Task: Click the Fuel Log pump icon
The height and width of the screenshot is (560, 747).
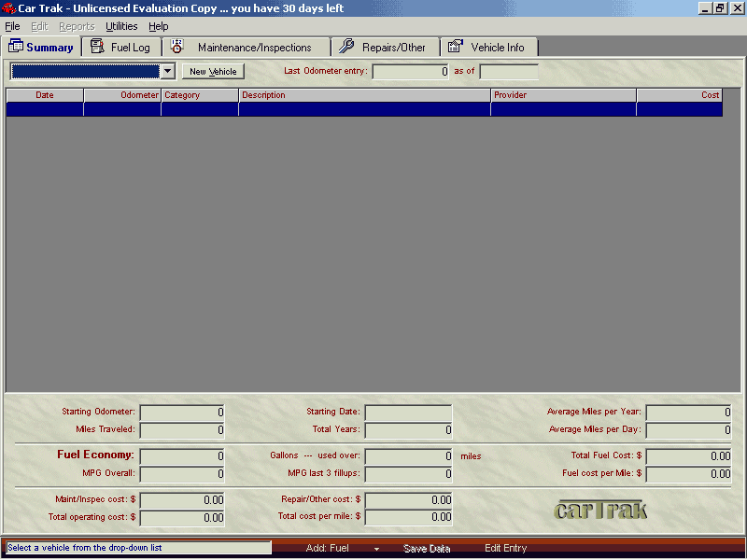Action: coord(96,47)
